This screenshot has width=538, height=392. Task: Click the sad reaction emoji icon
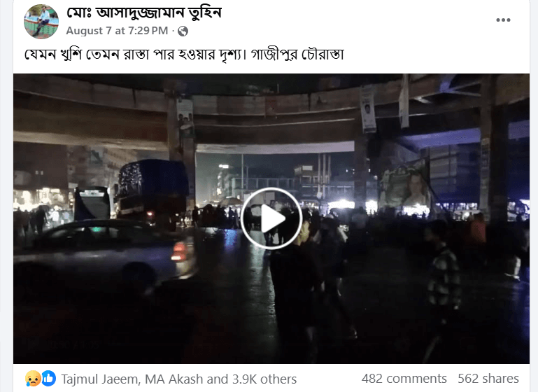coord(33,379)
